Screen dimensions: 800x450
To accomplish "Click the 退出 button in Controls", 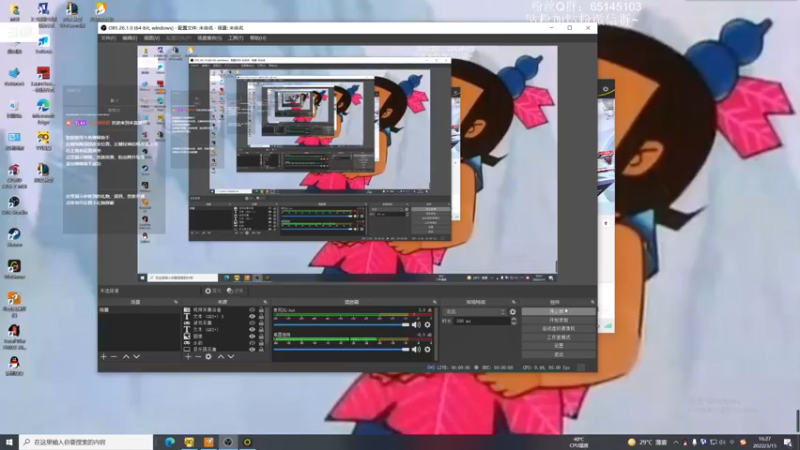I will [558, 354].
